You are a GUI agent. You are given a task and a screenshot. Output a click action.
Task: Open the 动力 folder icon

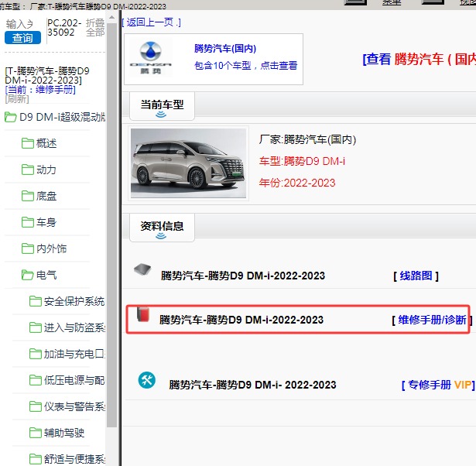28,170
